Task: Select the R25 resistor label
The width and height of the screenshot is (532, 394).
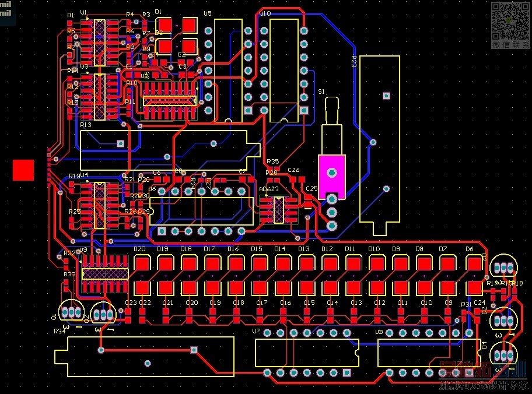Action: tap(75, 212)
